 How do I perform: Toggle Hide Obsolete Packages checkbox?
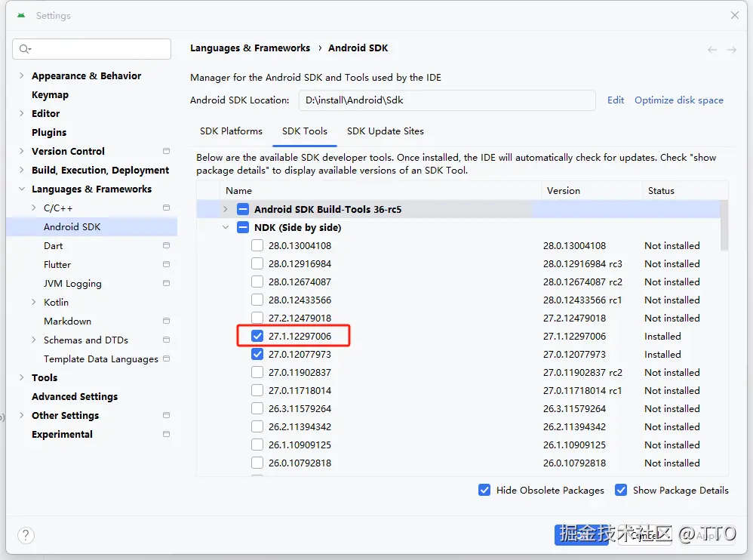pyautogui.click(x=484, y=490)
